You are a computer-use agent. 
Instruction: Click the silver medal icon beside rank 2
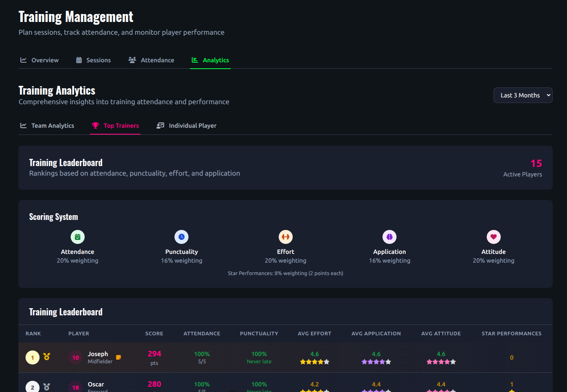click(x=47, y=387)
